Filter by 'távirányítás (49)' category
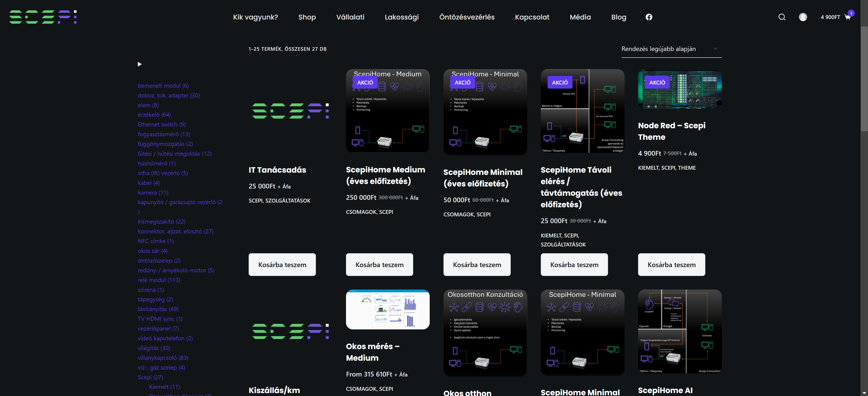 tap(158, 309)
